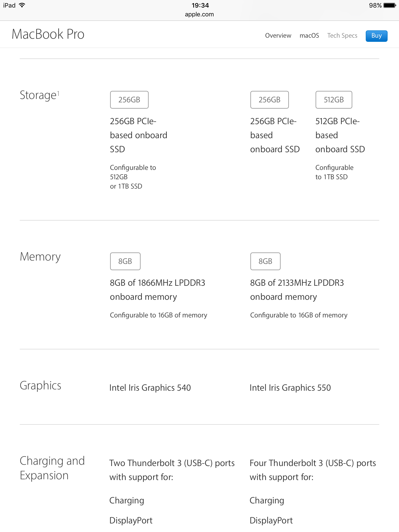Tap the Storage footnote 1 superscript
Viewport: 399px width, 532px height.
click(58, 93)
